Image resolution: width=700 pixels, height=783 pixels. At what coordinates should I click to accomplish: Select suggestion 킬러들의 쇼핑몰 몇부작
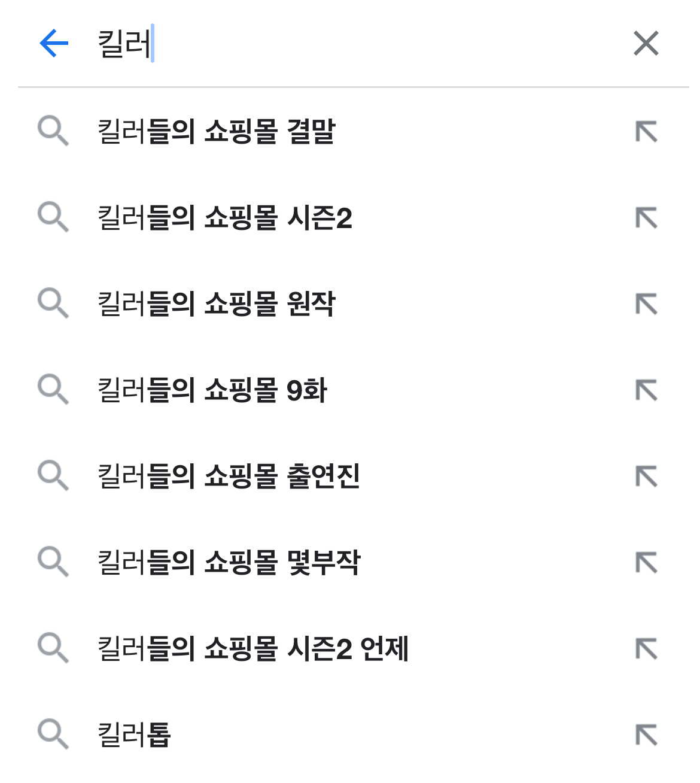pyautogui.click(x=229, y=562)
